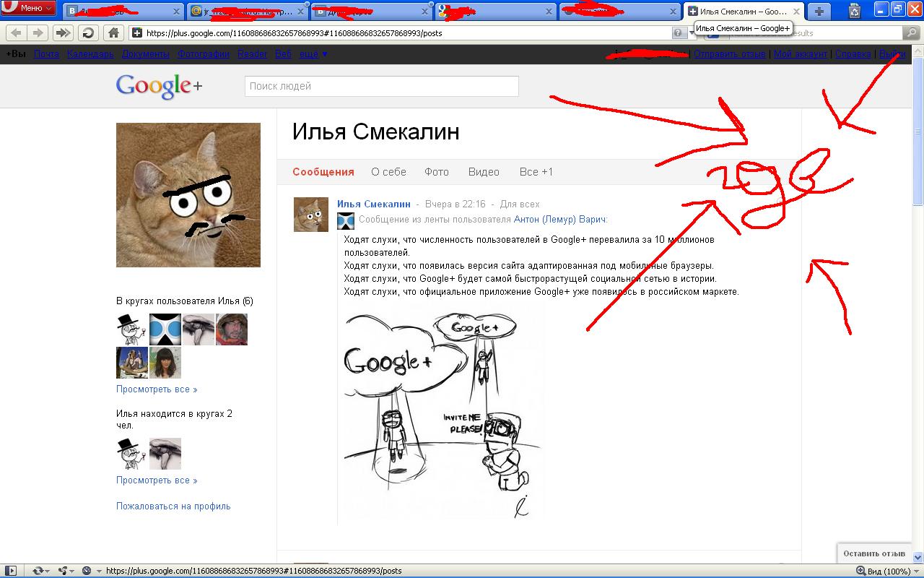Switch to the О себе profile tab
The height and width of the screenshot is (578, 924).
click(x=389, y=172)
